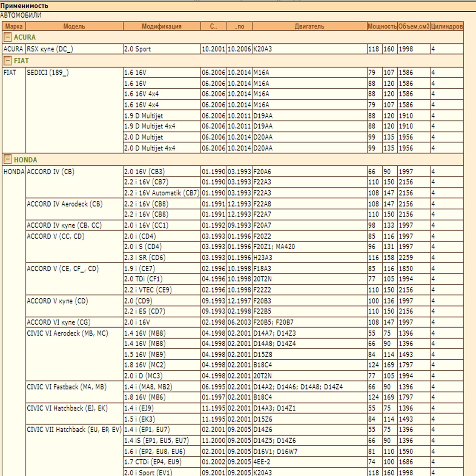The width and height of the screenshot is (476, 476).
Task: Select the 'F20B5; F20B7' engine cell
Action: [309, 322]
